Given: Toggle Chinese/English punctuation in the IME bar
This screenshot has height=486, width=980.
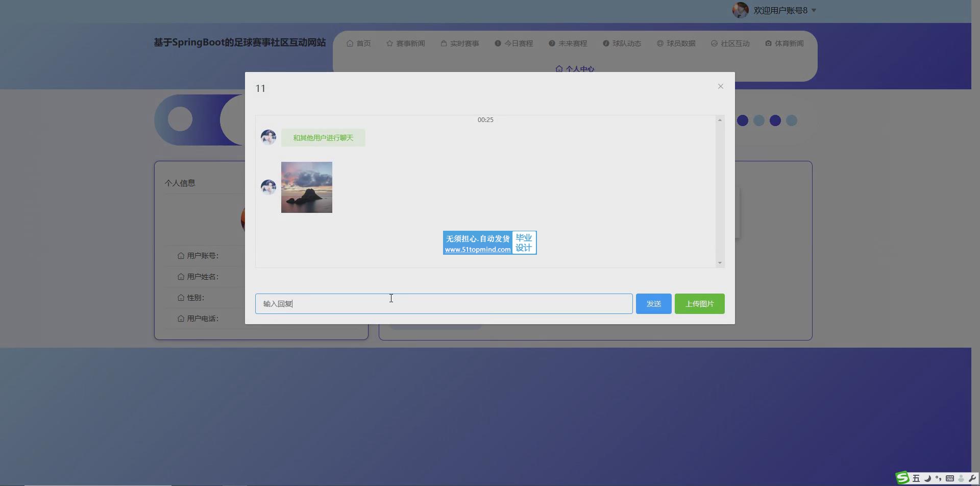Looking at the screenshot, I should 938,478.
